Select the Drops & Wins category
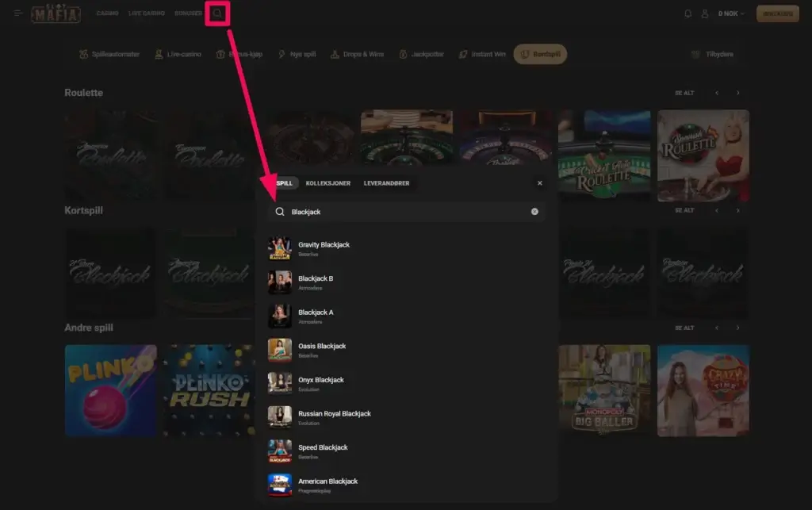 358,54
